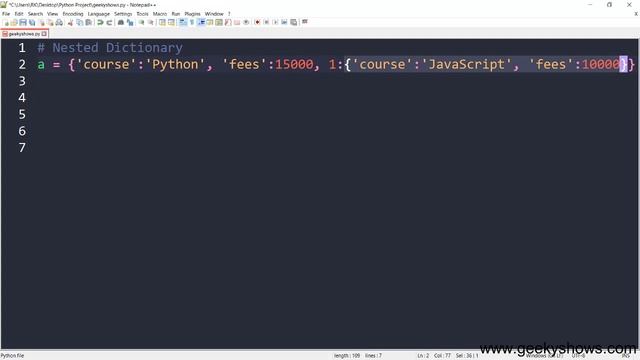Open the Run menu

pos(176,14)
